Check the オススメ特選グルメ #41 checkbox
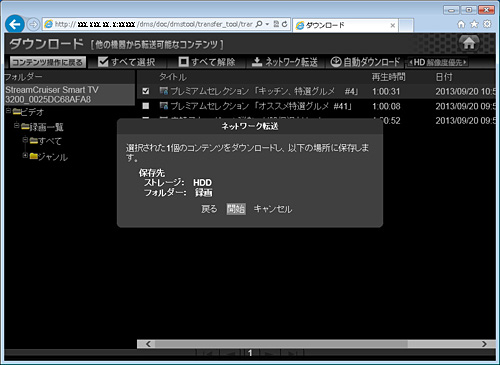 click(x=146, y=106)
